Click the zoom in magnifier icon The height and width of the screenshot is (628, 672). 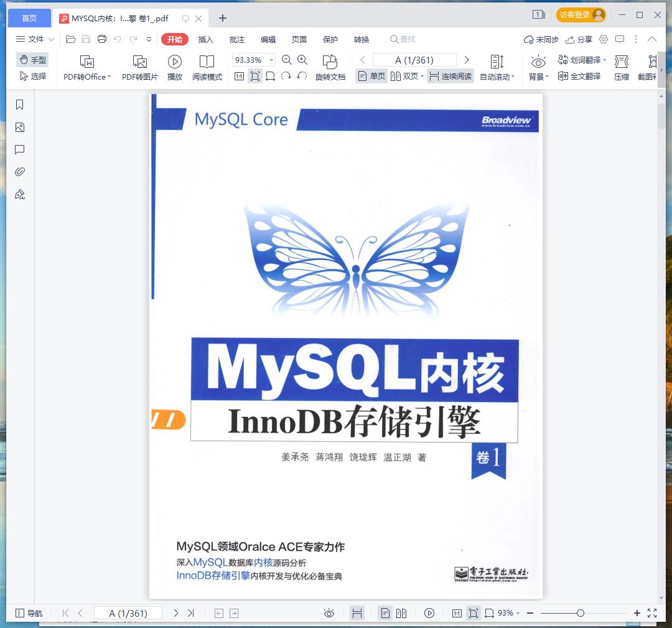point(302,60)
